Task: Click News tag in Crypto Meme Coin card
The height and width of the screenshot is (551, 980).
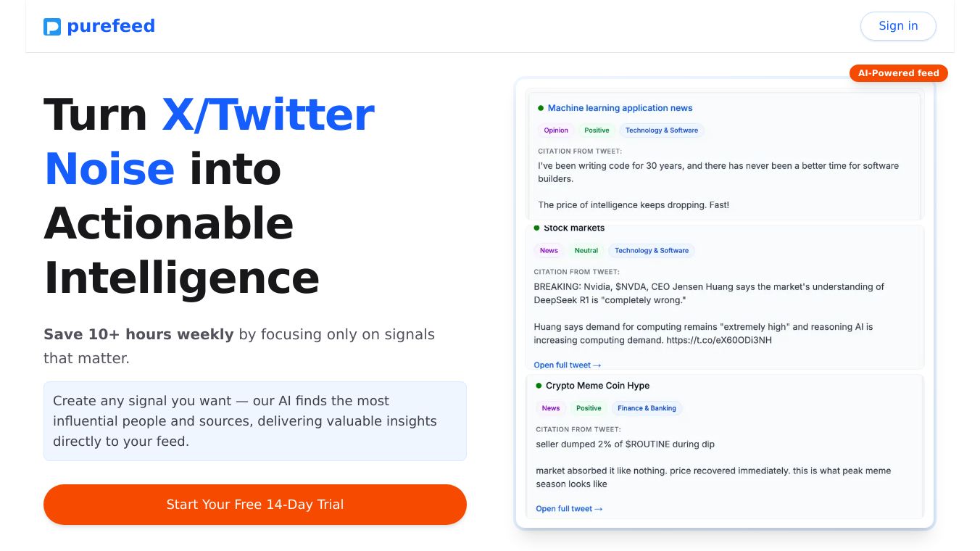Action: pos(551,408)
